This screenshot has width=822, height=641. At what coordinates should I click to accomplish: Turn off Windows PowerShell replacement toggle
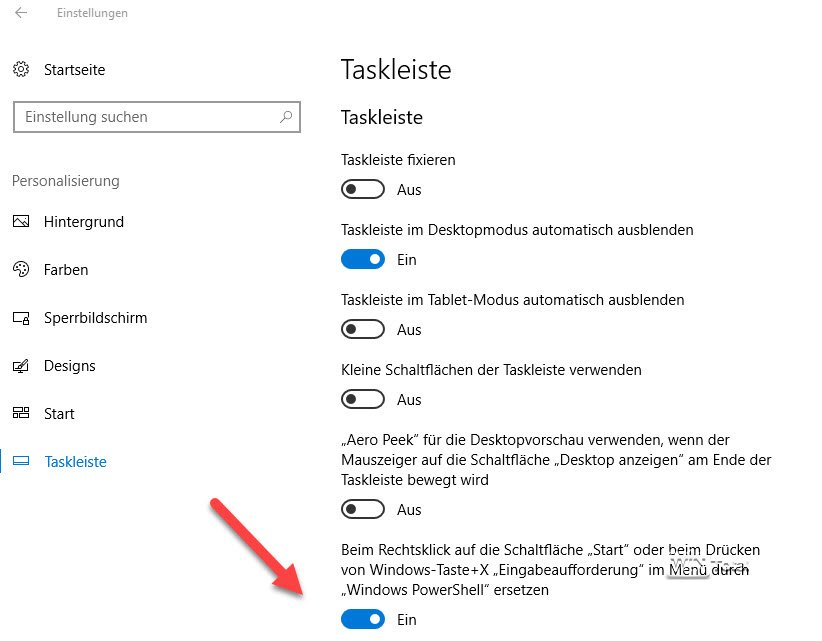[x=363, y=620]
